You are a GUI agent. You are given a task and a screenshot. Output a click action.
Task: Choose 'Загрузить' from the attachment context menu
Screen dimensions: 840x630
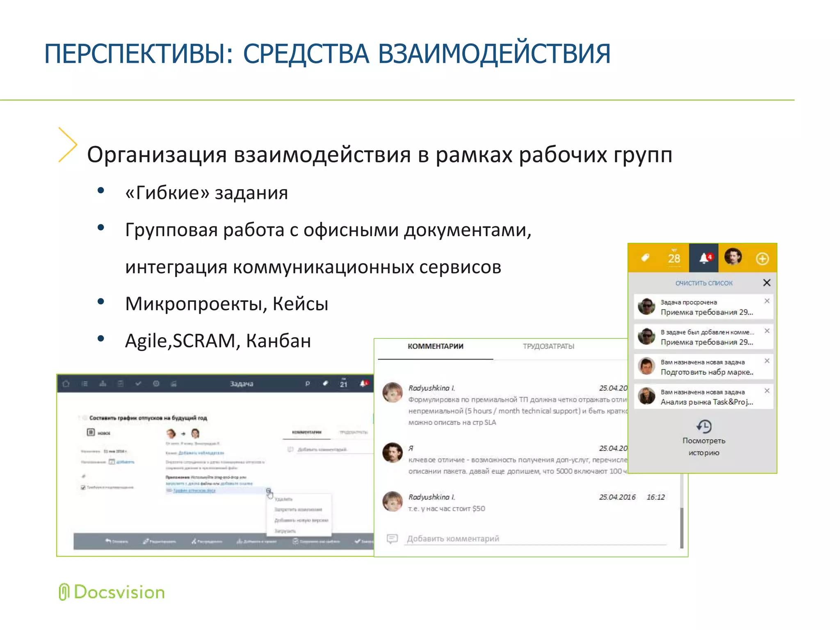pos(285,531)
